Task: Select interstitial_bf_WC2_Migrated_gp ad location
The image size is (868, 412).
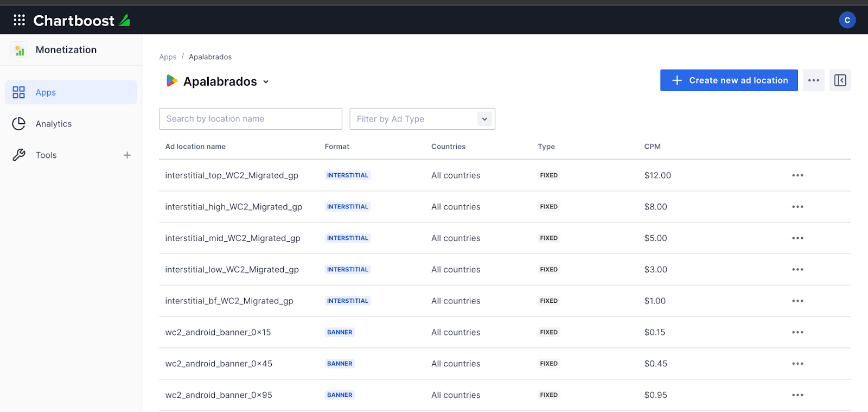Action: (x=229, y=301)
